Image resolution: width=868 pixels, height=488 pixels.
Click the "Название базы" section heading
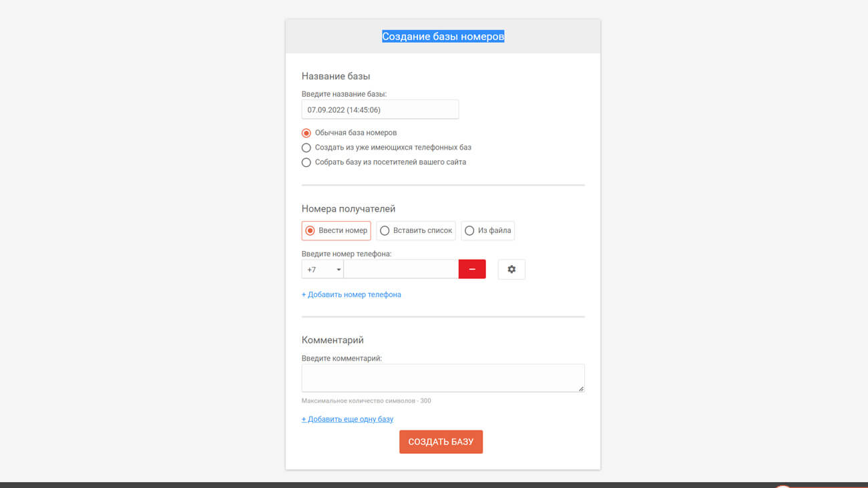click(x=336, y=76)
